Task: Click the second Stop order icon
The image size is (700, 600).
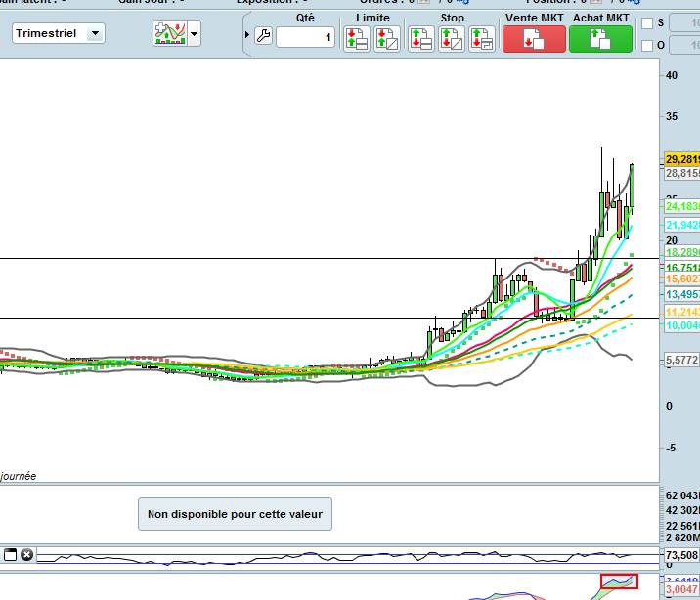Action: 452,39
